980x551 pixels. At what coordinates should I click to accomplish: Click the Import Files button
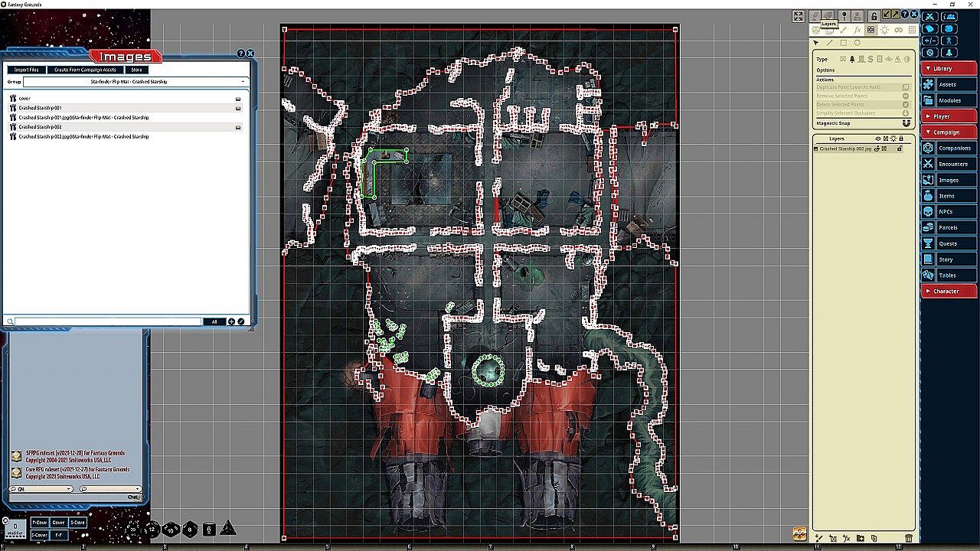pos(27,70)
